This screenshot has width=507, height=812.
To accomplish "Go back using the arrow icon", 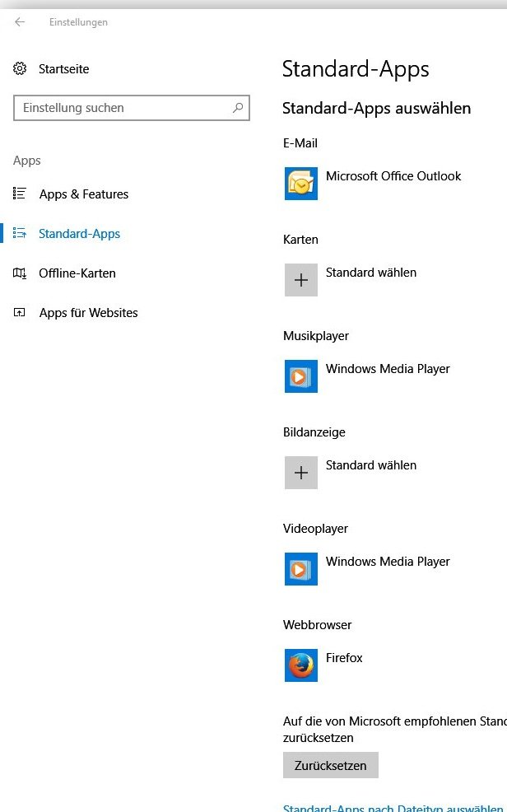I will pos(20,21).
